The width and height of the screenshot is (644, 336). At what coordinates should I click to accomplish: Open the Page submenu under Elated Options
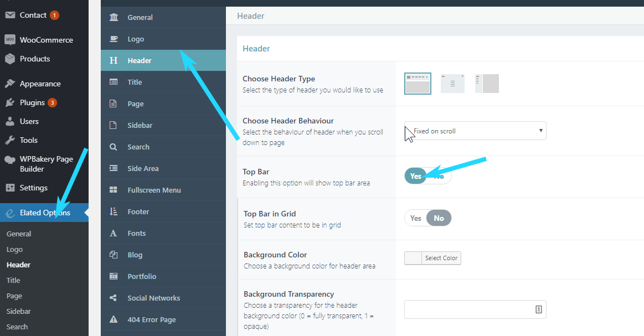point(14,296)
